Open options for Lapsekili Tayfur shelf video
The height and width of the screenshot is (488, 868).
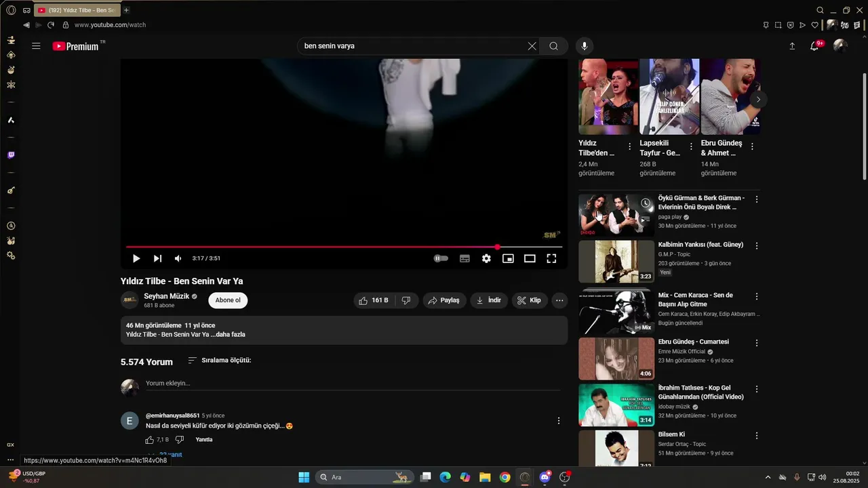691,146
